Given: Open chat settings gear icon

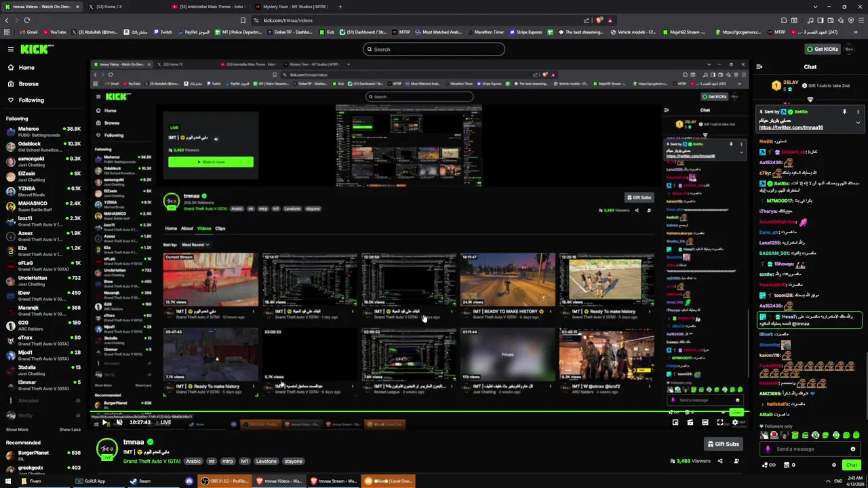Looking at the screenshot, I should pyautogui.click(x=834, y=465).
